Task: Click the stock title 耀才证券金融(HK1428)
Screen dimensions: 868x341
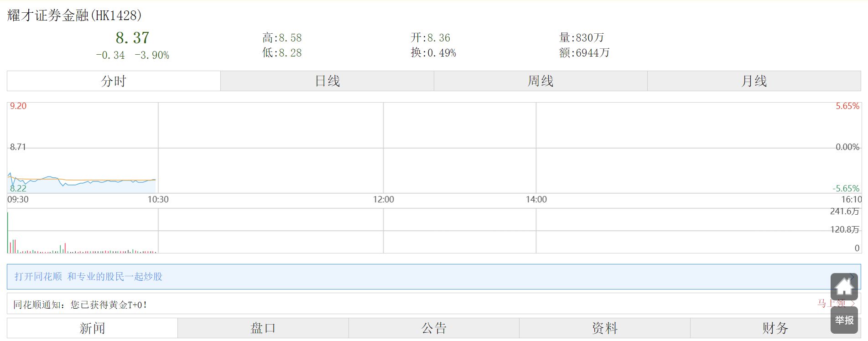Action: 74,15
